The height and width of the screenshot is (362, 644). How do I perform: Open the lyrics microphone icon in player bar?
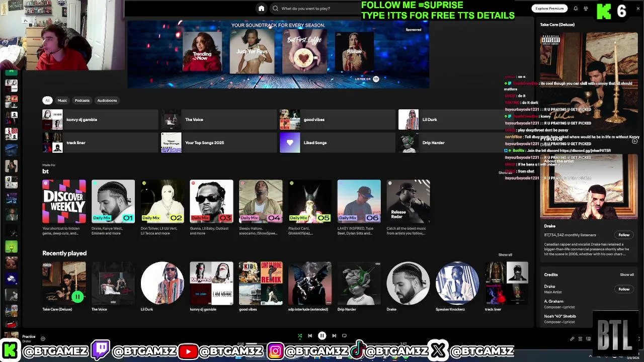tap(572, 339)
